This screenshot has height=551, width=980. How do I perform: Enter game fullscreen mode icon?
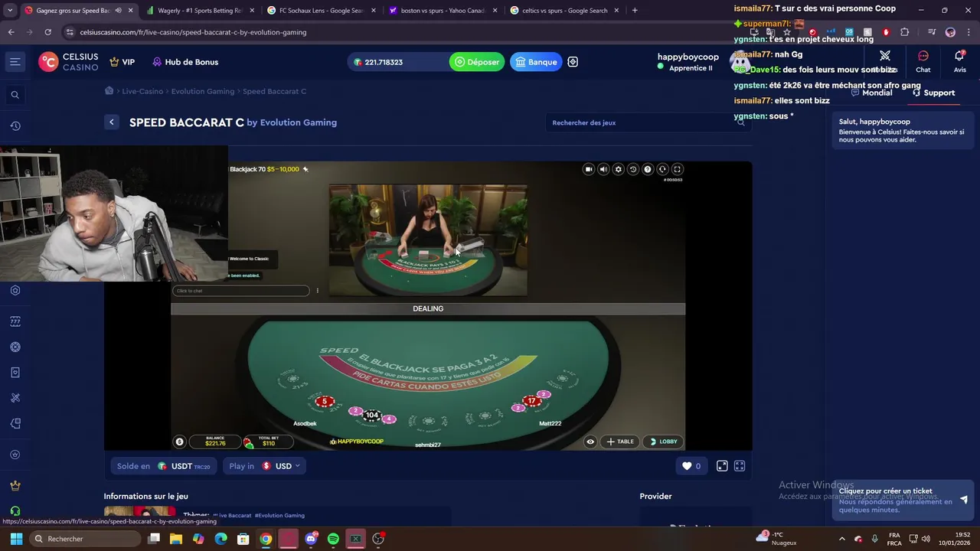(x=677, y=169)
